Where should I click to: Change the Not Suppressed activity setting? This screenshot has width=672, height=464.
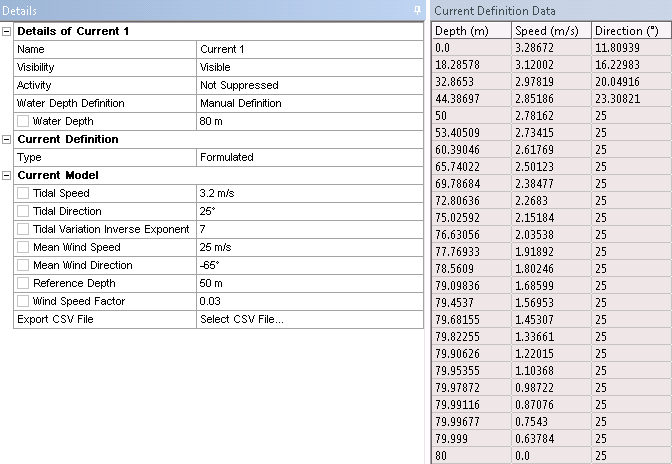coord(309,85)
